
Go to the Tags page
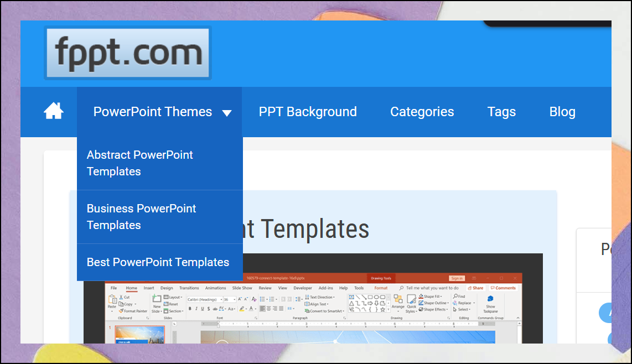501,112
